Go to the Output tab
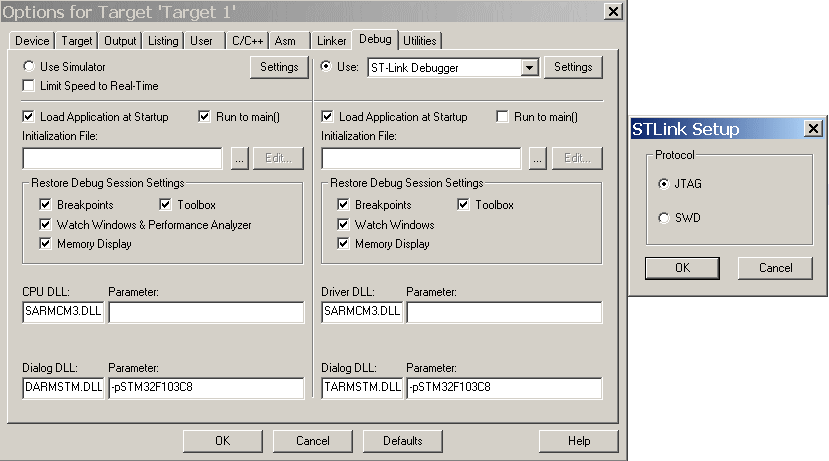 tap(120, 41)
